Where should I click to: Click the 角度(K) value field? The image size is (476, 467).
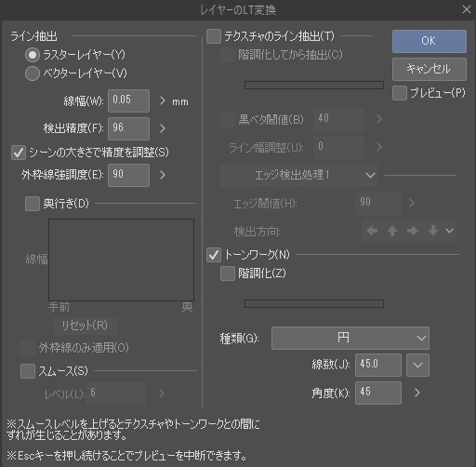(x=378, y=393)
